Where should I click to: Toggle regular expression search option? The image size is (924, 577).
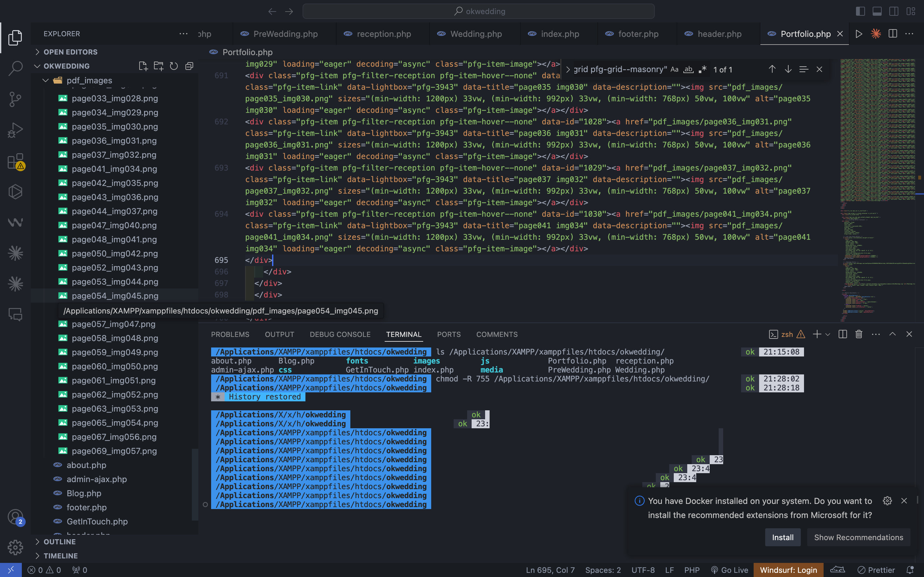point(702,70)
